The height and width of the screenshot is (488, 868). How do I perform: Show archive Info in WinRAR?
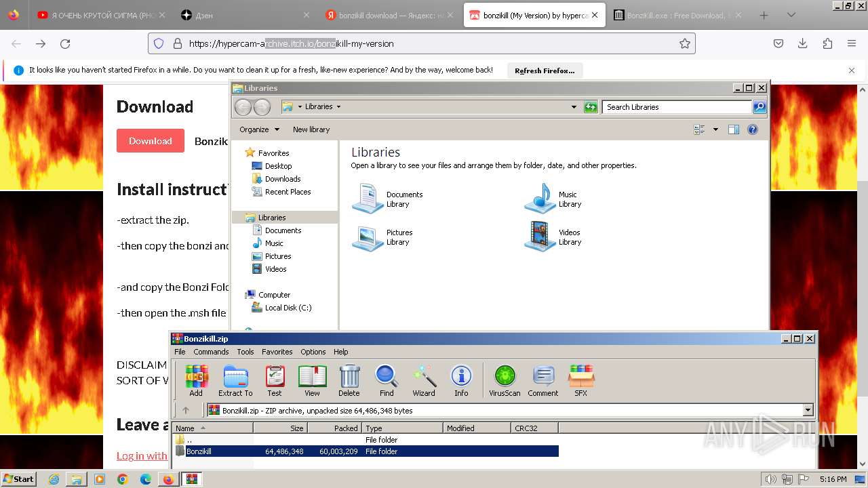461,380
